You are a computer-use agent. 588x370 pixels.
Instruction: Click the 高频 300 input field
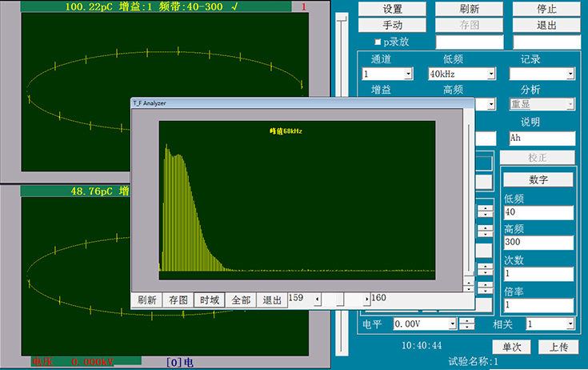(x=538, y=243)
